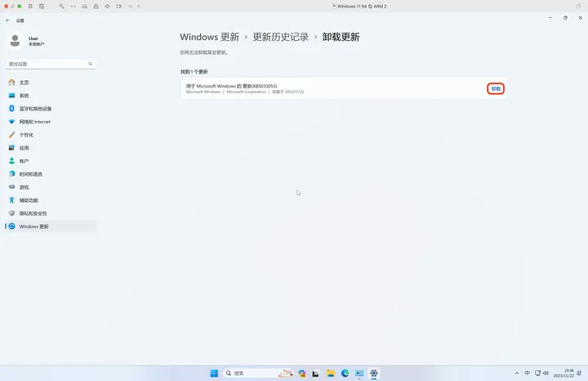The width and height of the screenshot is (588, 381).
Task: Navigate to 更新历史记录 breadcrumb
Action: (x=280, y=37)
